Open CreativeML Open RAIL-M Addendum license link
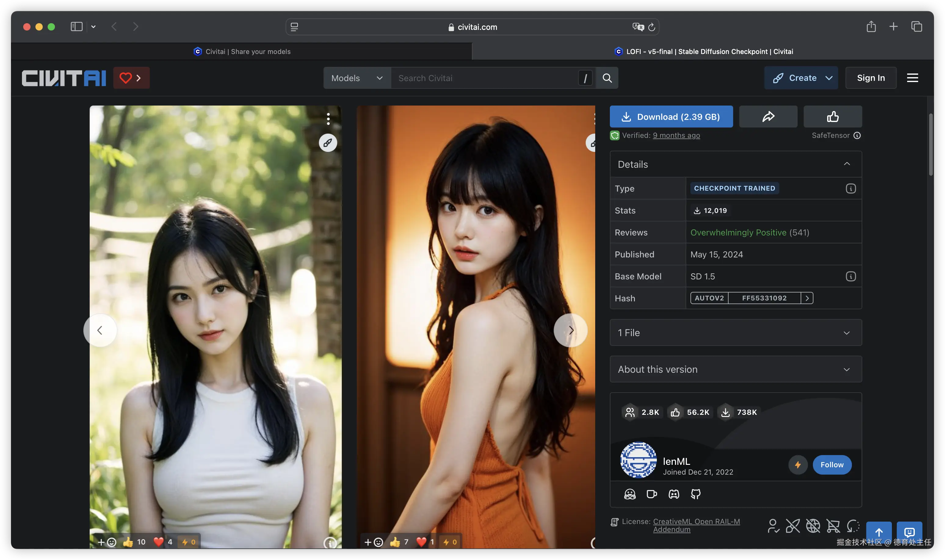The image size is (945, 560). coord(696,522)
